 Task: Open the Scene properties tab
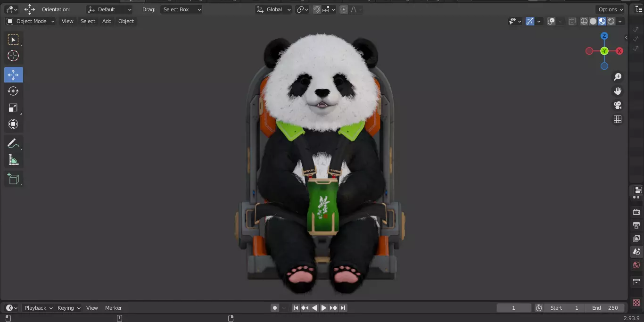coord(636,252)
